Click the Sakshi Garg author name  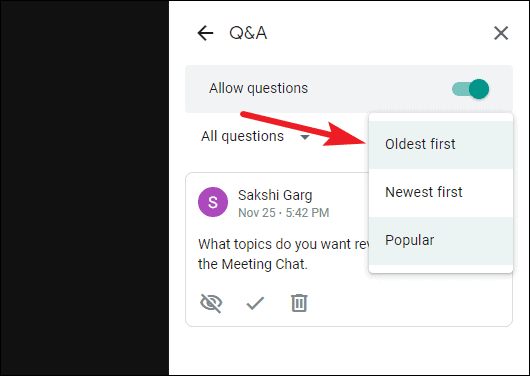[x=275, y=195]
